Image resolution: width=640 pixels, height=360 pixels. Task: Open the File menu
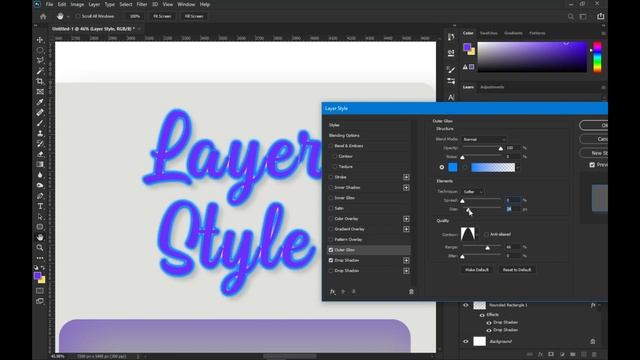pyautogui.click(x=49, y=4)
